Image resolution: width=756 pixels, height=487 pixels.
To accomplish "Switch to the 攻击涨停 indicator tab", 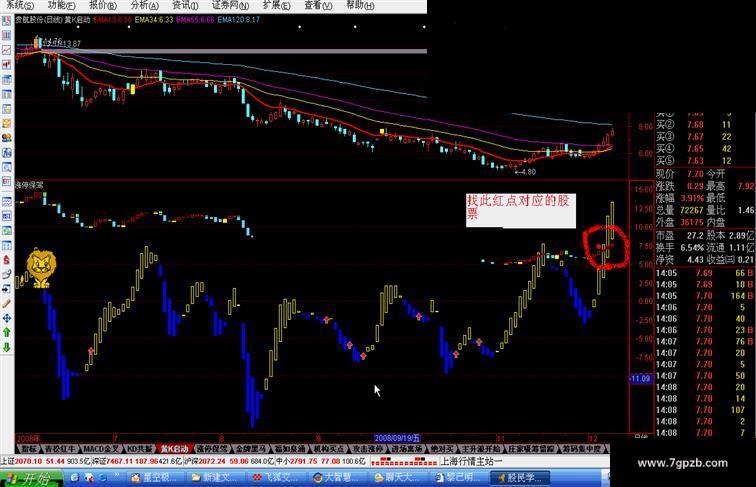I will pos(367,449).
